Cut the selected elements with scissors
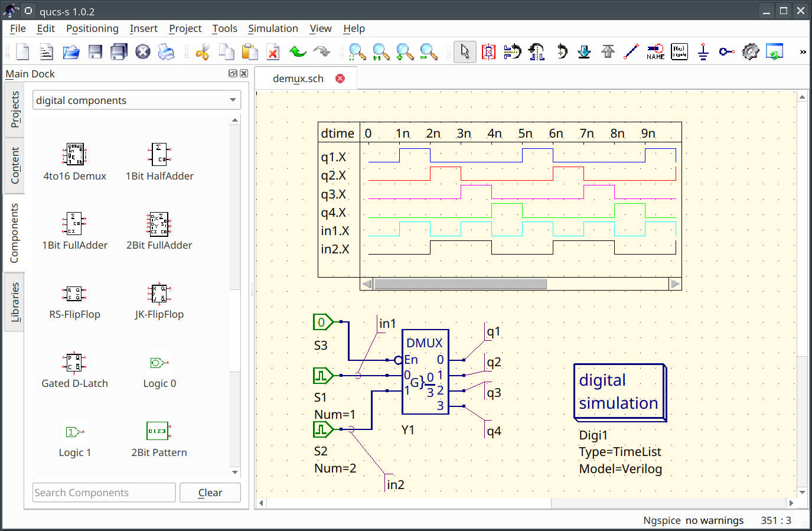 203,52
